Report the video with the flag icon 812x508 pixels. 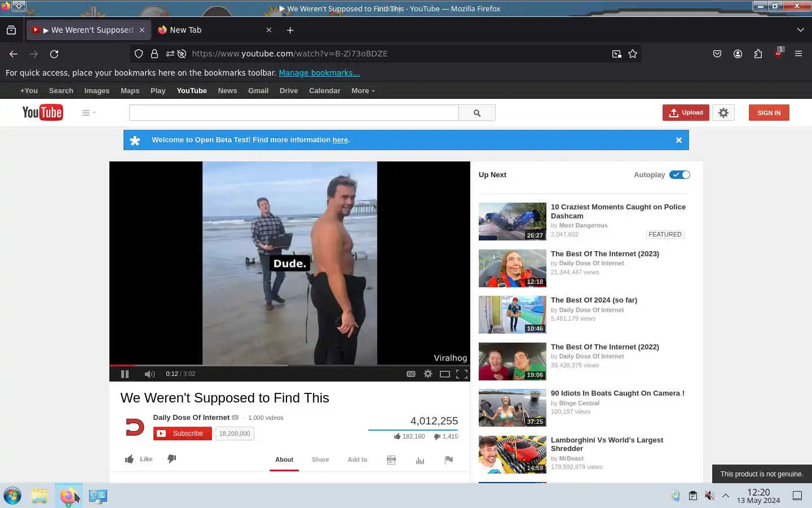coord(449,460)
